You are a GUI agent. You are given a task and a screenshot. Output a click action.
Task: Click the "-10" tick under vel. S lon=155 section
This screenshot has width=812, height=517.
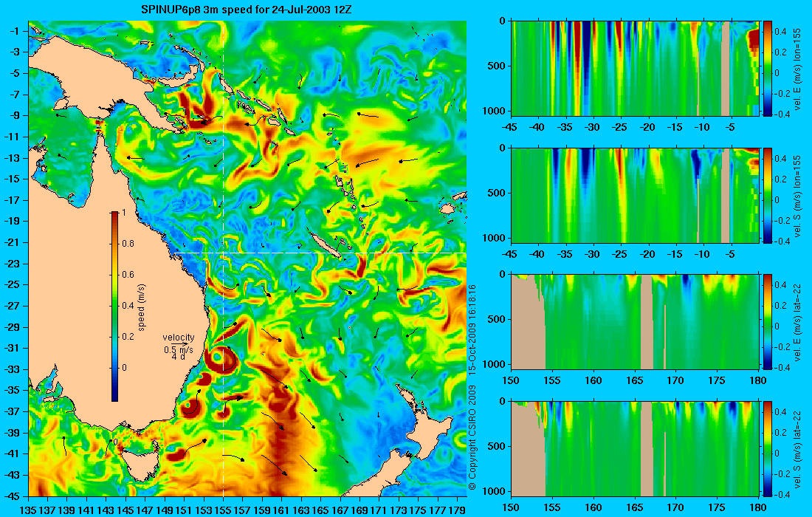tap(702, 254)
